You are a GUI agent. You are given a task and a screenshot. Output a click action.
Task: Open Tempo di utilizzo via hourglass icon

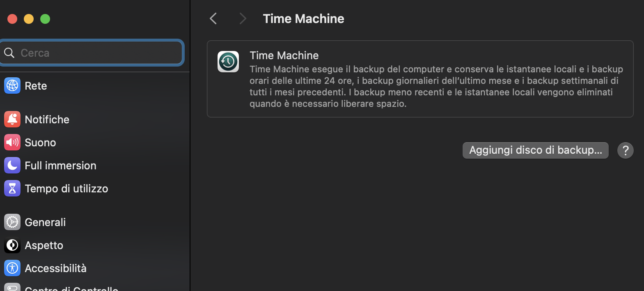tap(12, 188)
